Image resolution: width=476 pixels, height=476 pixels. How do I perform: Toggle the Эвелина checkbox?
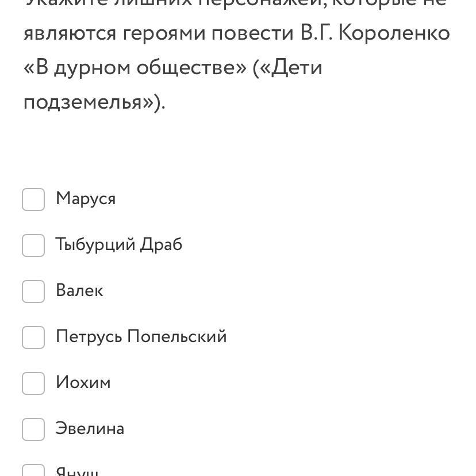(x=33, y=429)
